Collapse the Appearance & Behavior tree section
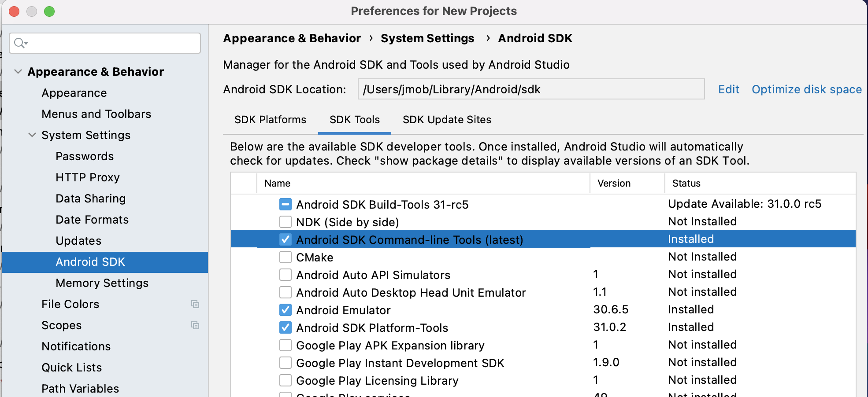Image resolution: width=868 pixels, height=397 pixels. click(18, 71)
